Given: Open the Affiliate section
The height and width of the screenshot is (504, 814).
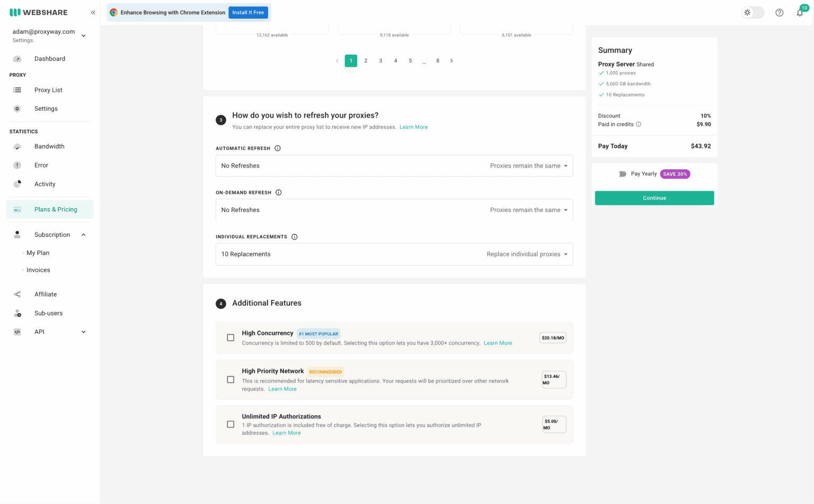Looking at the screenshot, I should 45,294.
